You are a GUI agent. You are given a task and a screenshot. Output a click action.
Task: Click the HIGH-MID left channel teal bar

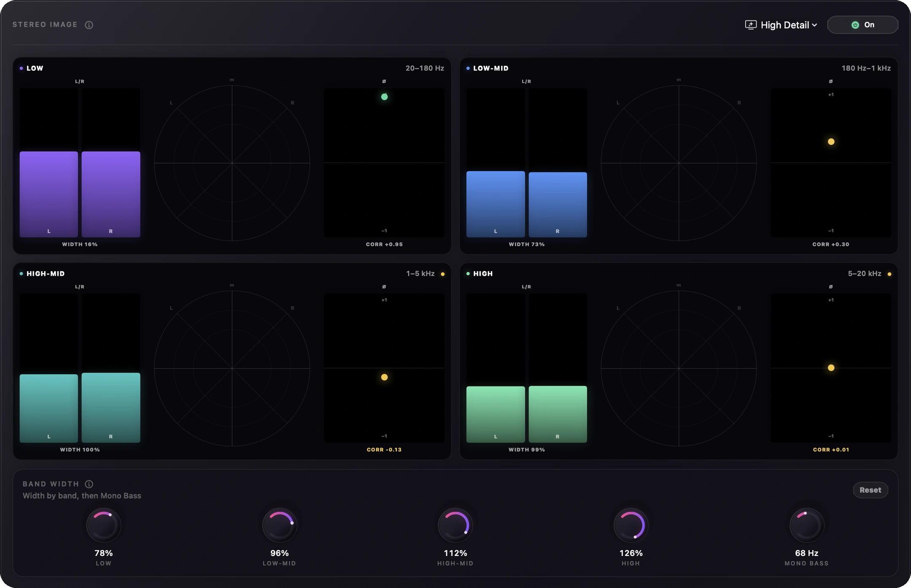[49, 408]
